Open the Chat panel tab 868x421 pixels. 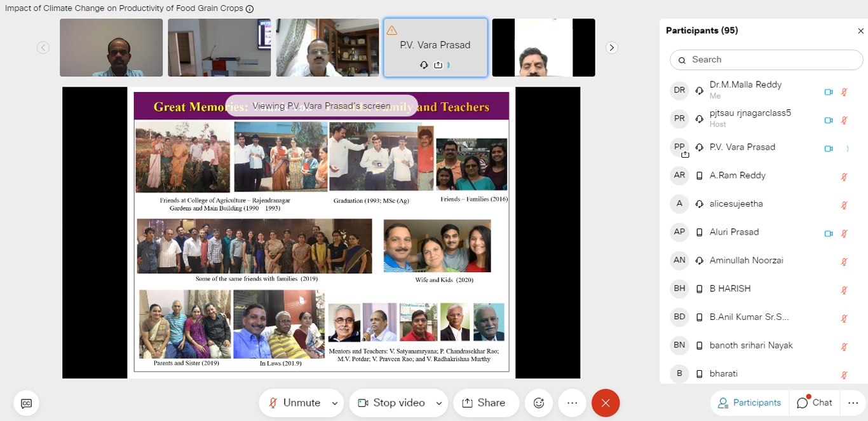[x=814, y=403]
